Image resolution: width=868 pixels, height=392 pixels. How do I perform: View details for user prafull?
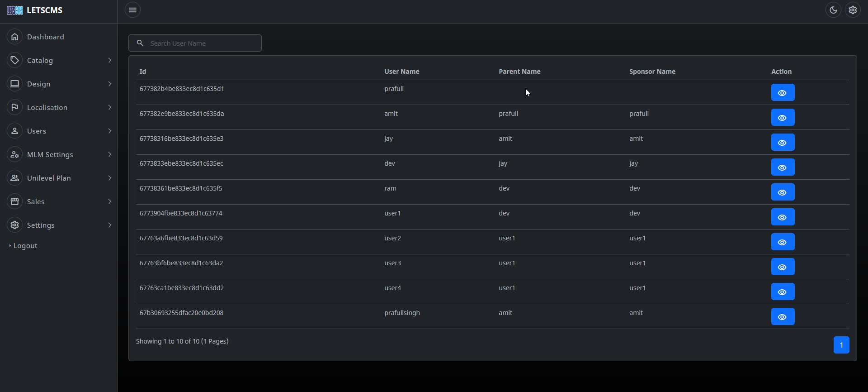click(x=783, y=93)
